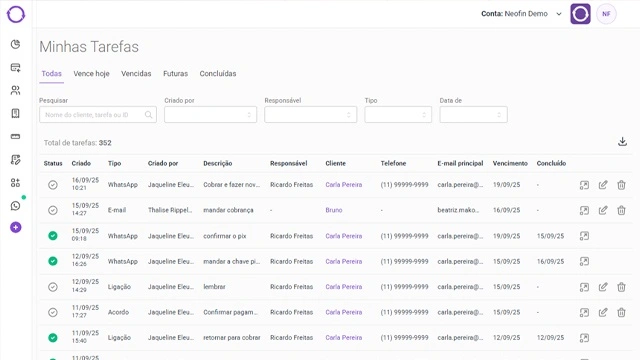Open the card-with-plus billing sidebar icon
640x360 pixels.
[x=16, y=67]
